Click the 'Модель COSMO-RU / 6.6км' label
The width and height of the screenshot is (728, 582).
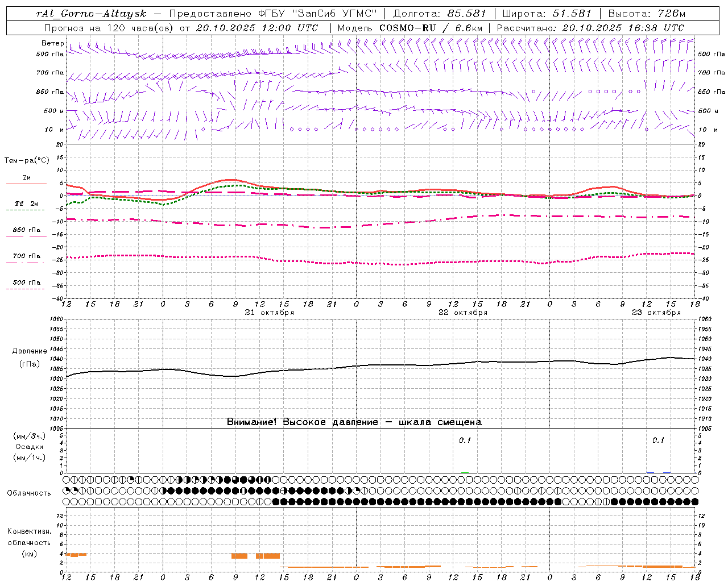click(x=409, y=28)
